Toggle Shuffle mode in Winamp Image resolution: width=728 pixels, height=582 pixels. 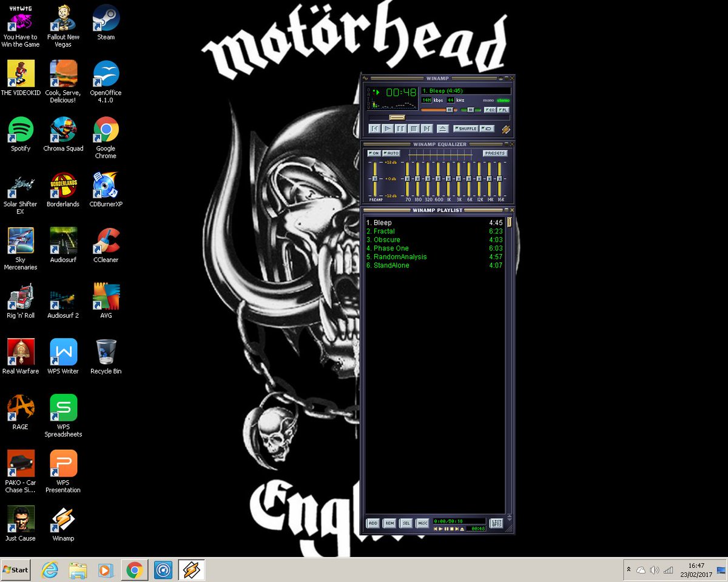pyautogui.click(x=466, y=129)
